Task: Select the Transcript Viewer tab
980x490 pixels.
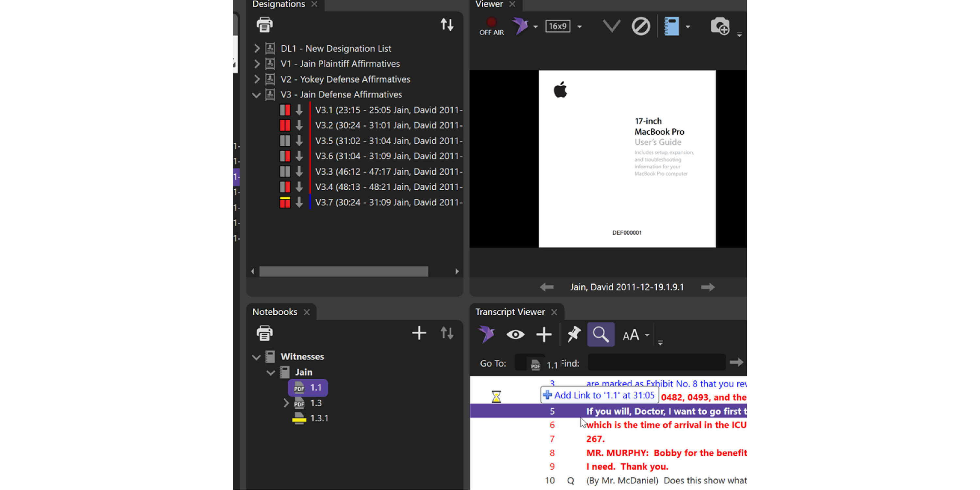Action: 510,312
